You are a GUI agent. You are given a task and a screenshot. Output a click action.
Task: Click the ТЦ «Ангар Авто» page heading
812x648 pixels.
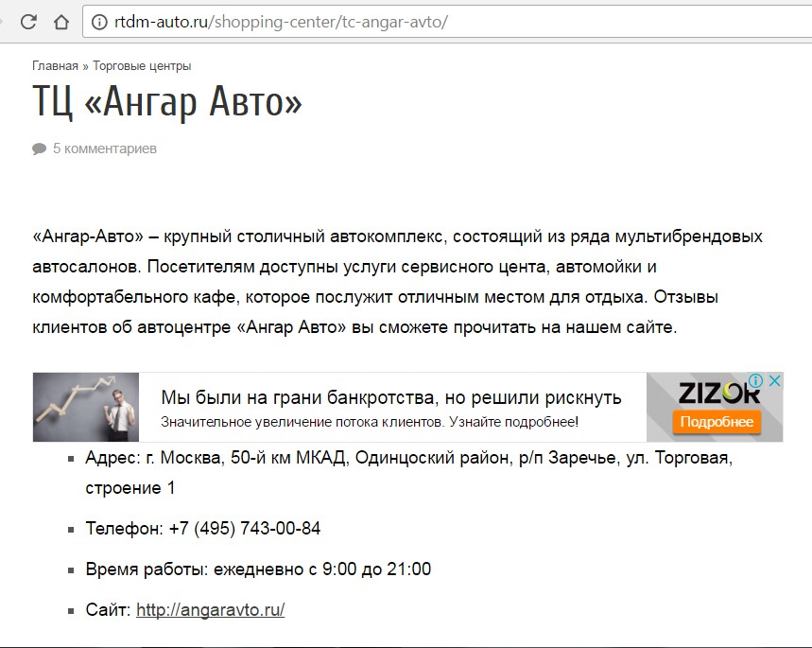point(166,102)
